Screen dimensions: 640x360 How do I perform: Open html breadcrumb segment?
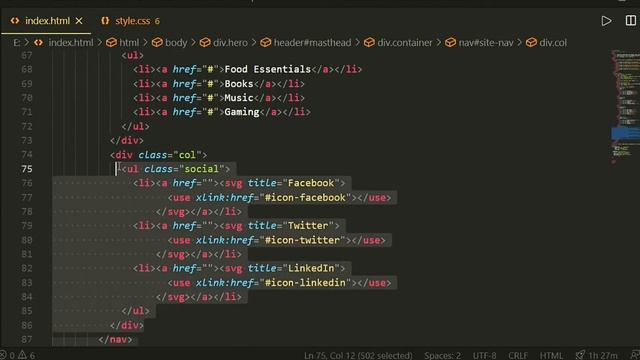129,42
